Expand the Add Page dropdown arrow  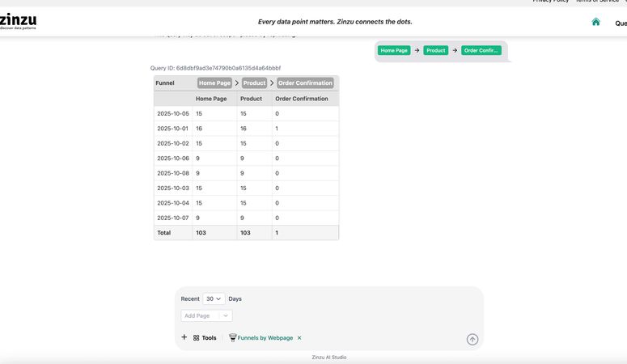coord(226,315)
